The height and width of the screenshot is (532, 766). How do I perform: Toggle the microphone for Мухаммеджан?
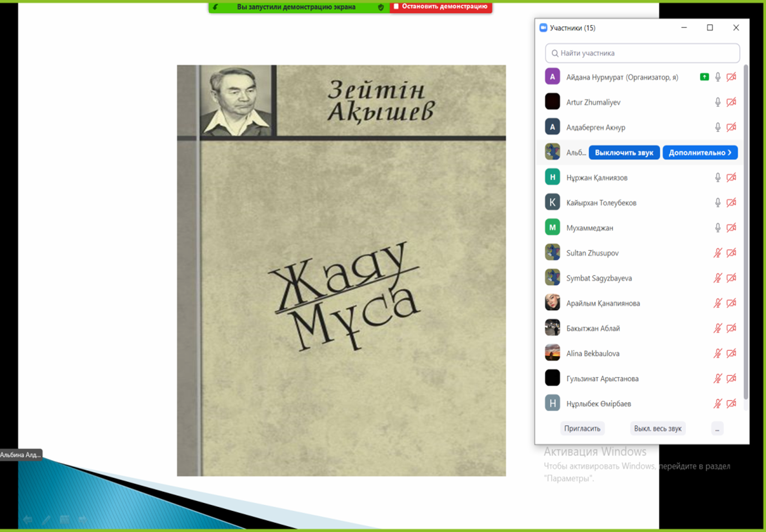(x=717, y=228)
